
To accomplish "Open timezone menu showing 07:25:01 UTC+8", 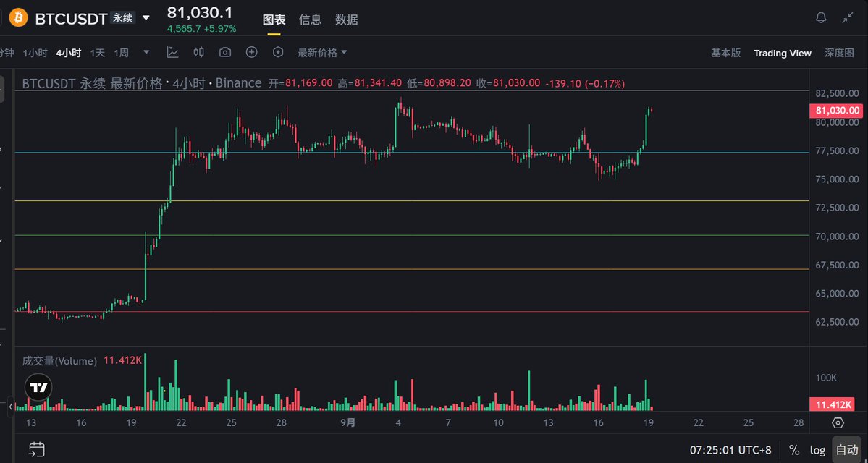I will pyautogui.click(x=730, y=450).
